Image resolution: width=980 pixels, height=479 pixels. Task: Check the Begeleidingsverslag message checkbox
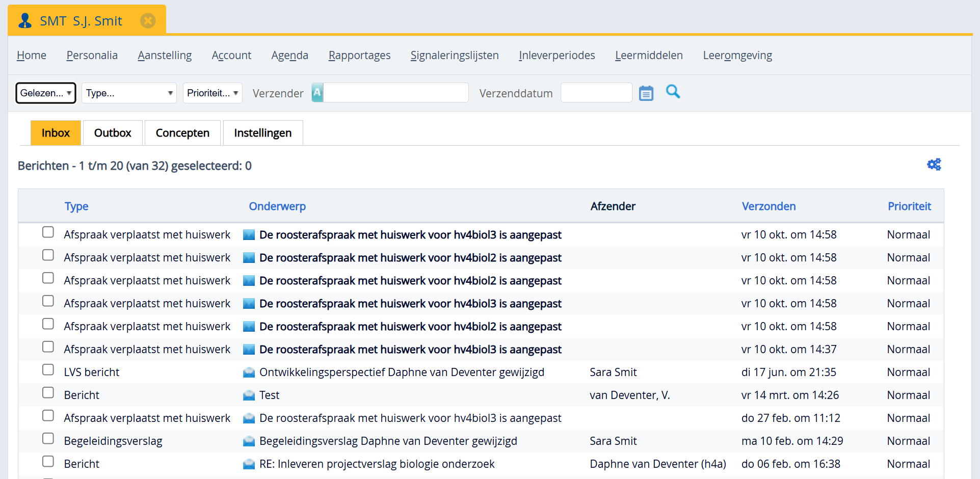tap(48, 439)
